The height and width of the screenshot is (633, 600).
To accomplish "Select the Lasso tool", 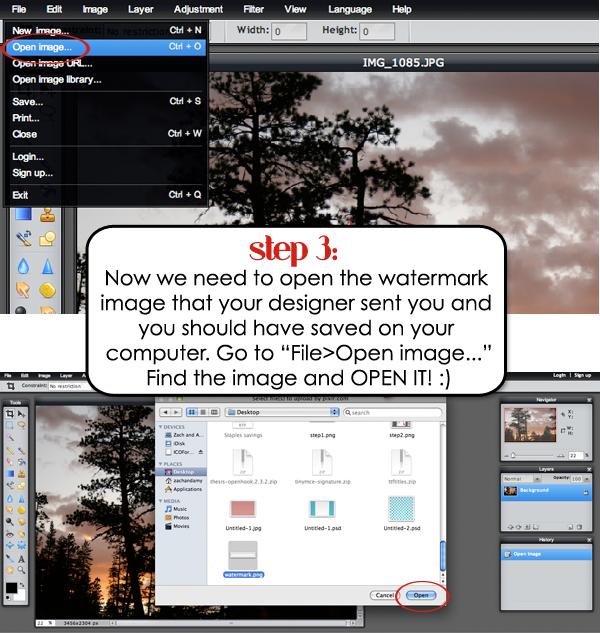I will [21, 425].
